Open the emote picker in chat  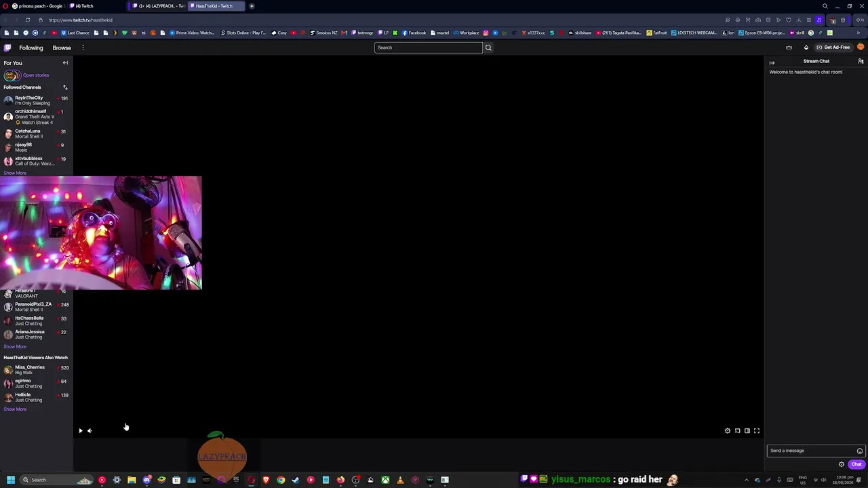(x=860, y=451)
